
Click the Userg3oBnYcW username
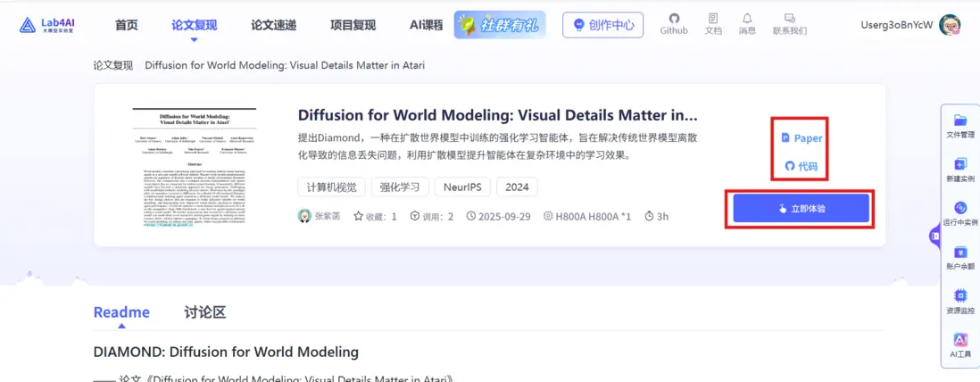coord(897,25)
